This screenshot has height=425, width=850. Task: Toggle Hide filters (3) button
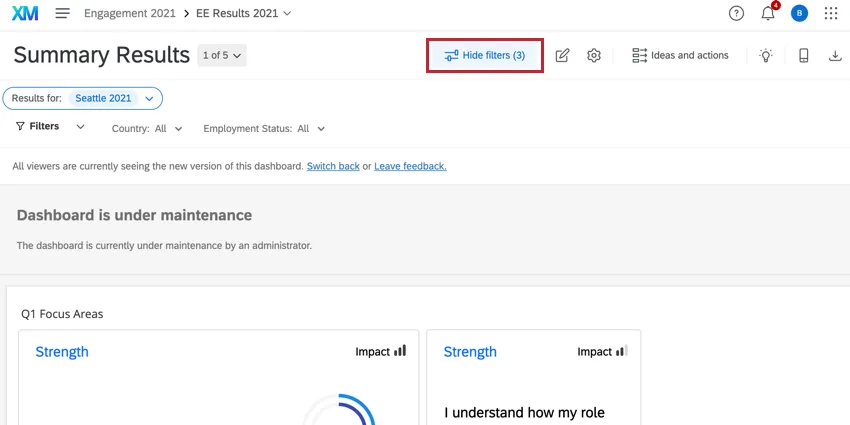(485, 56)
